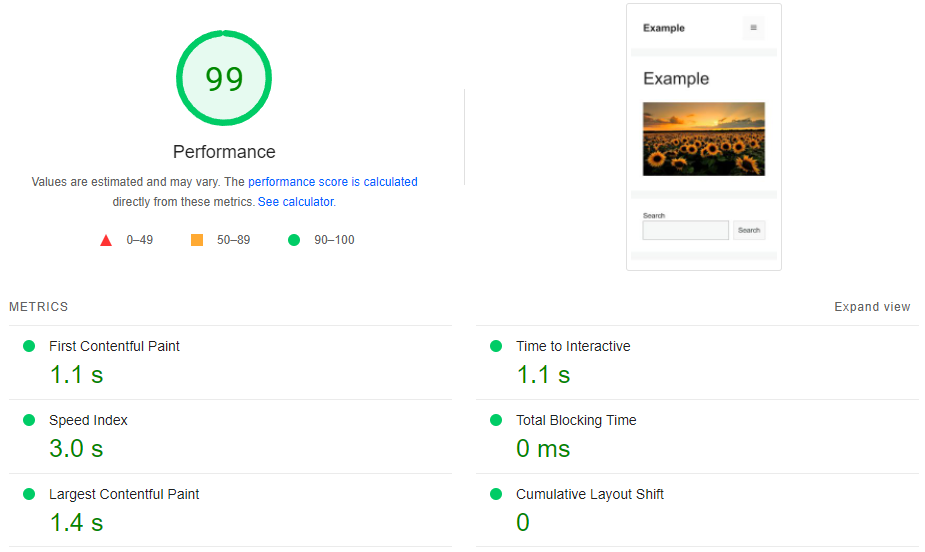Click the Cumulative Layout Shift value 0

pos(523,523)
